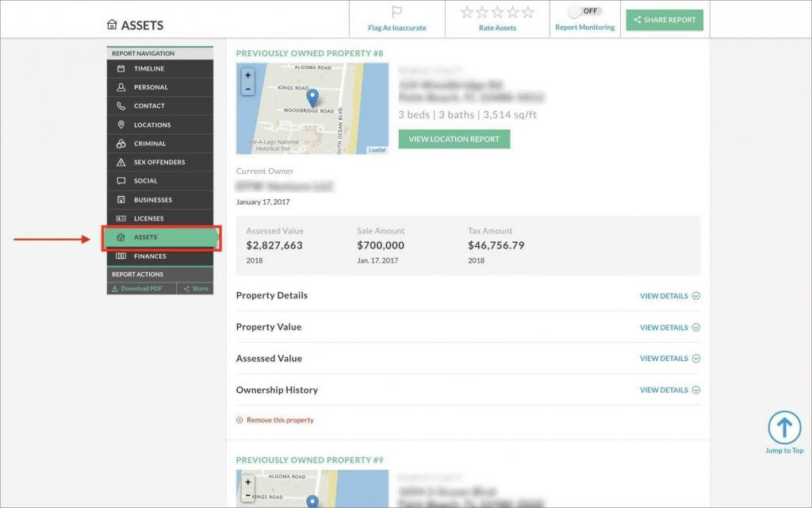Screen dimensions: 812x508
Task: Open the Social section
Action: click(x=160, y=181)
